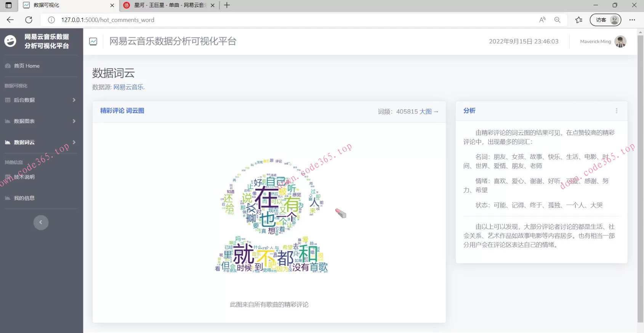Close the 数据可视化 browser tab

click(112, 5)
